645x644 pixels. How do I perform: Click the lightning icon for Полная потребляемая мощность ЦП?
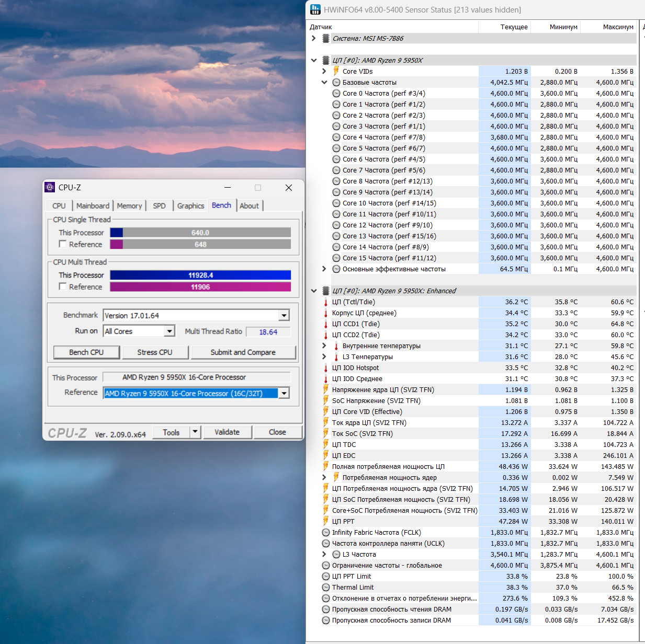click(x=326, y=466)
